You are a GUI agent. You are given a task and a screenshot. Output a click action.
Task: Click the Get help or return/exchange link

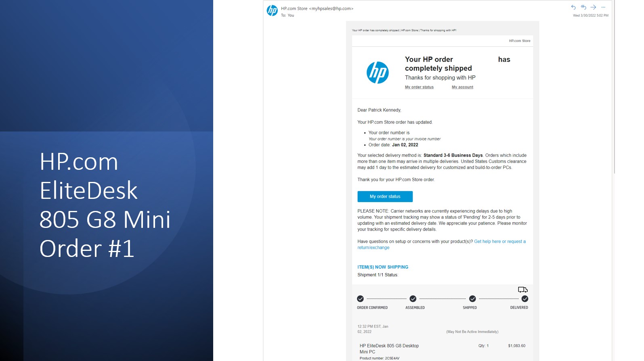point(499,242)
